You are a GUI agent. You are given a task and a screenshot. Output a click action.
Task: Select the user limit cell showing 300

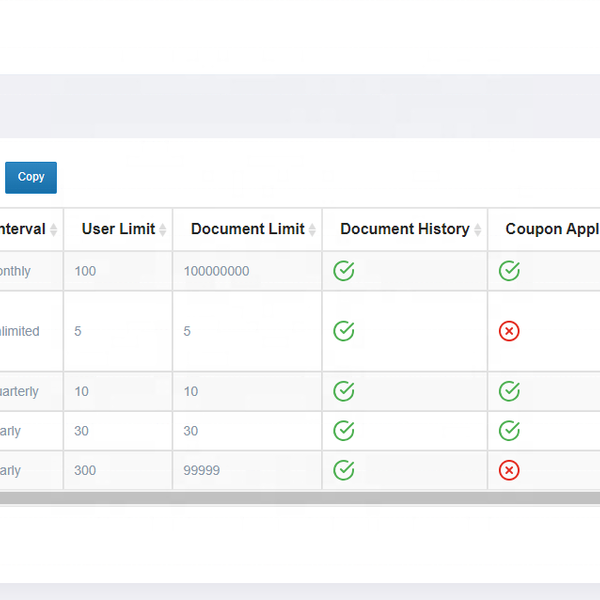click(85, 470)
